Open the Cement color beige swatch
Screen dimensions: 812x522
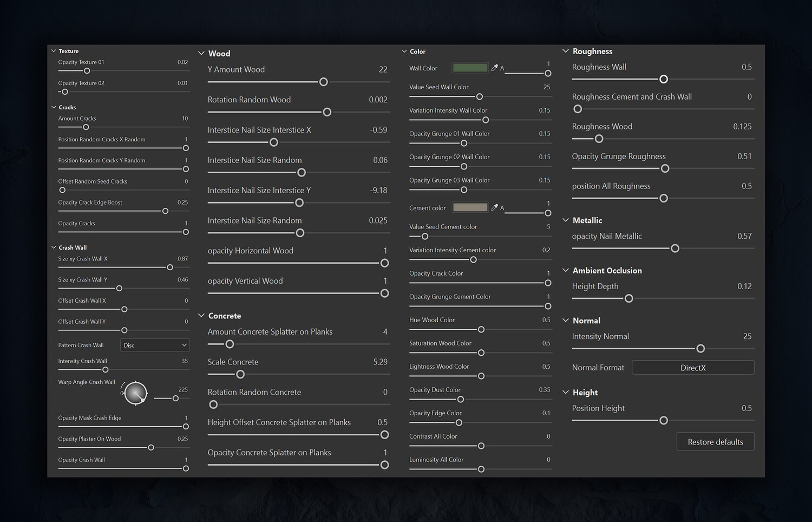(x=470, y=207)
